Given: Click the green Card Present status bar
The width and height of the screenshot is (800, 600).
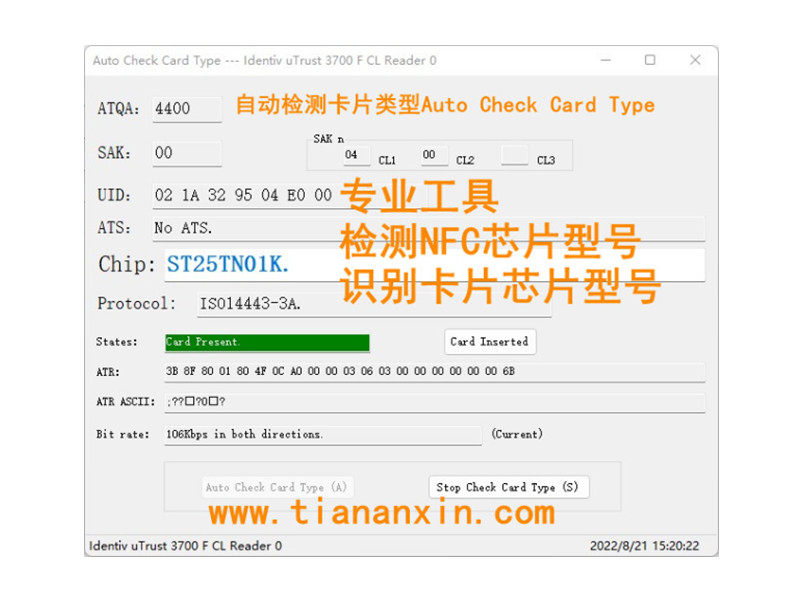Looking at the screenshot, I should point(267,342).
